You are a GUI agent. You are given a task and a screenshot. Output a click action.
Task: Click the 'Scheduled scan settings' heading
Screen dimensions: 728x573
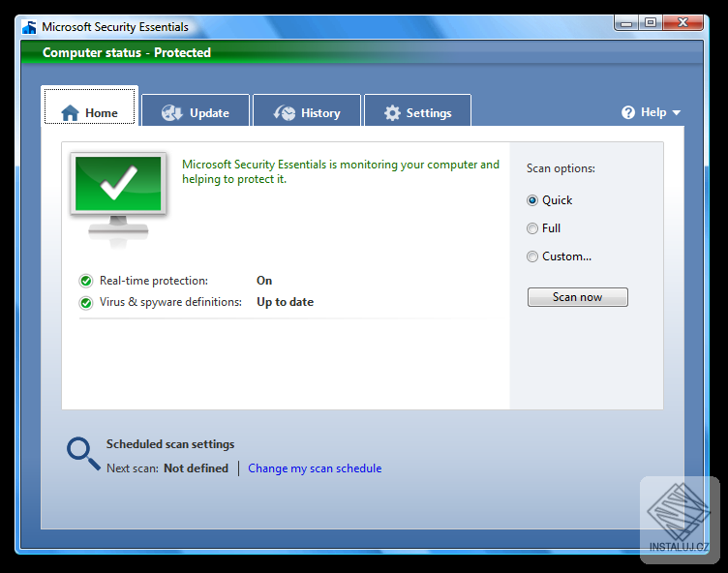170,444
